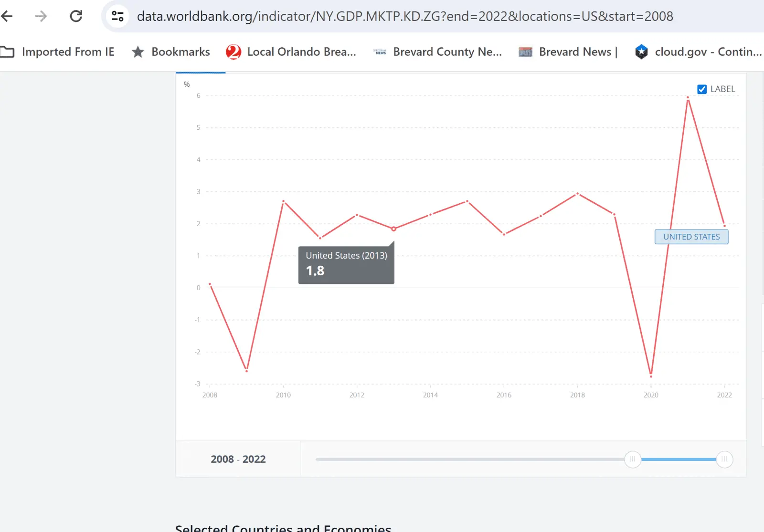Viewport: 764px width, 532px height.
Task: Uncheck the LABEL checkbox
Action: point(702,89)
